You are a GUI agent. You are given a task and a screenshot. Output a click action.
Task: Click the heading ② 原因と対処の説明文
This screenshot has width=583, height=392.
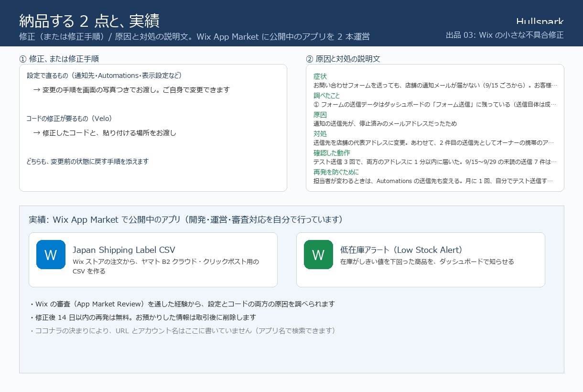pos(343,59)
